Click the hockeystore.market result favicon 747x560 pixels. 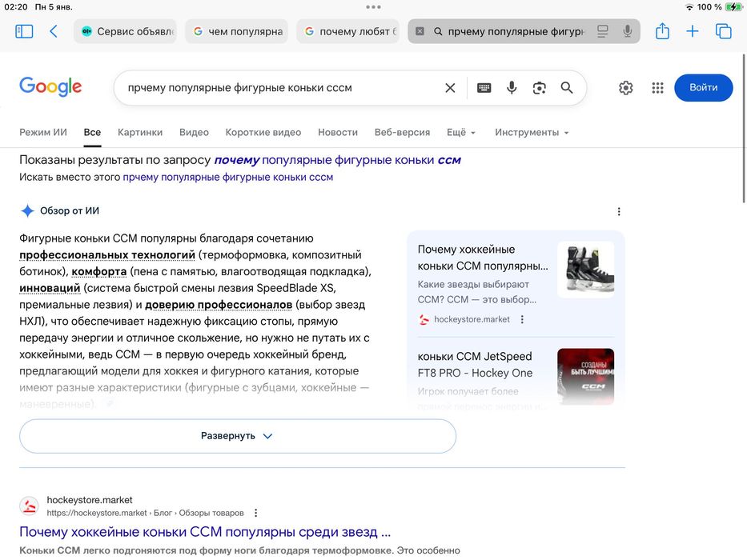29,506
